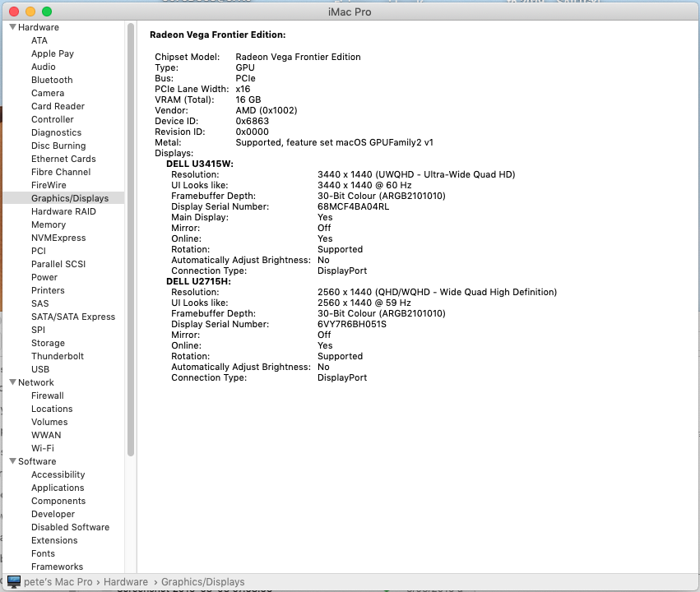Open Fonts under Software
Screen dimensions: 700x592
click(x=43, y=553)
